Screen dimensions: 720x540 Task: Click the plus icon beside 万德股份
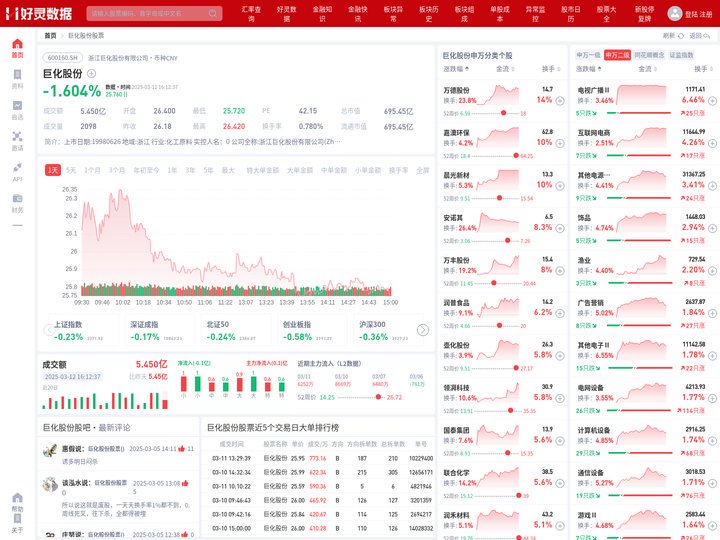[560, 101]
